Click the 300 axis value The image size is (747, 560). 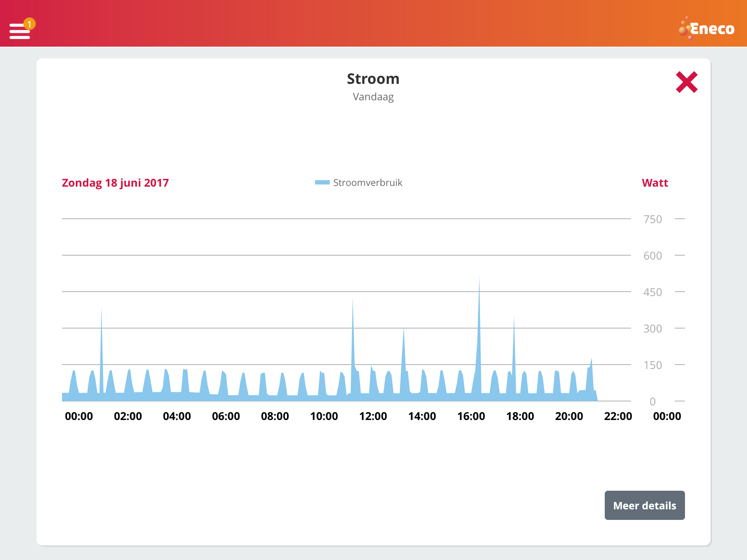coord(653,328)
